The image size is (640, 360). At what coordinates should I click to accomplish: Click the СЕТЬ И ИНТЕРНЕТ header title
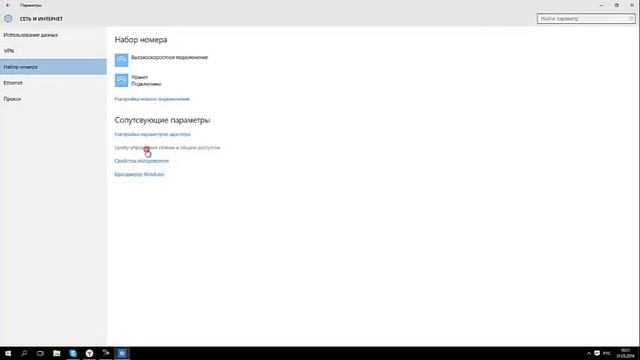[41, 19]
